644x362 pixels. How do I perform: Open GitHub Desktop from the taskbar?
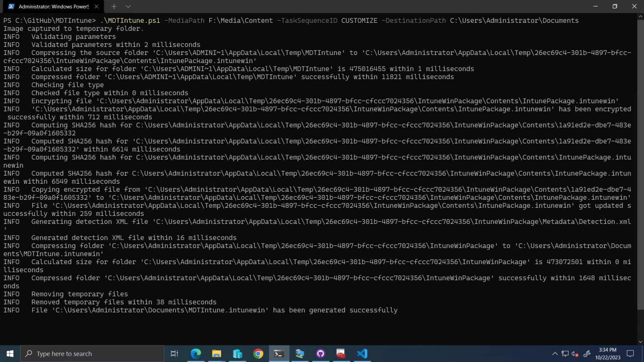(320, 354)
